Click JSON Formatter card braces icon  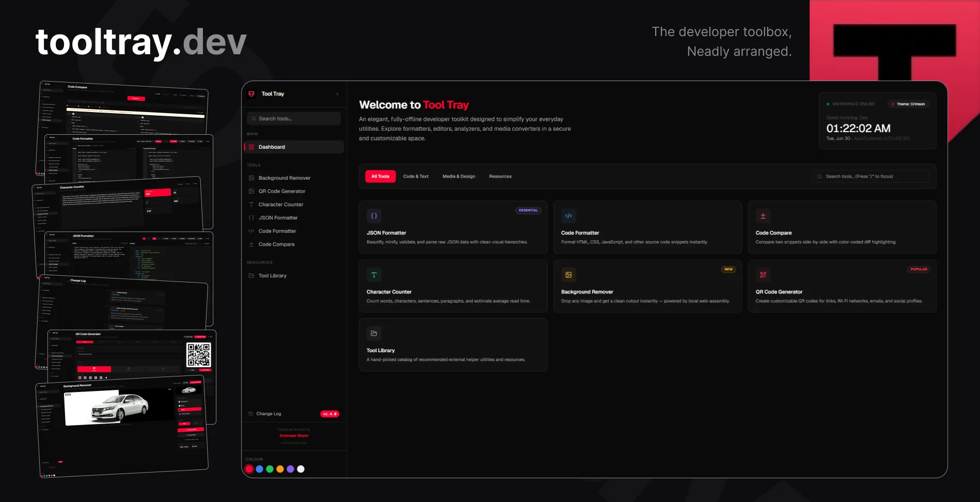(374, 216)
